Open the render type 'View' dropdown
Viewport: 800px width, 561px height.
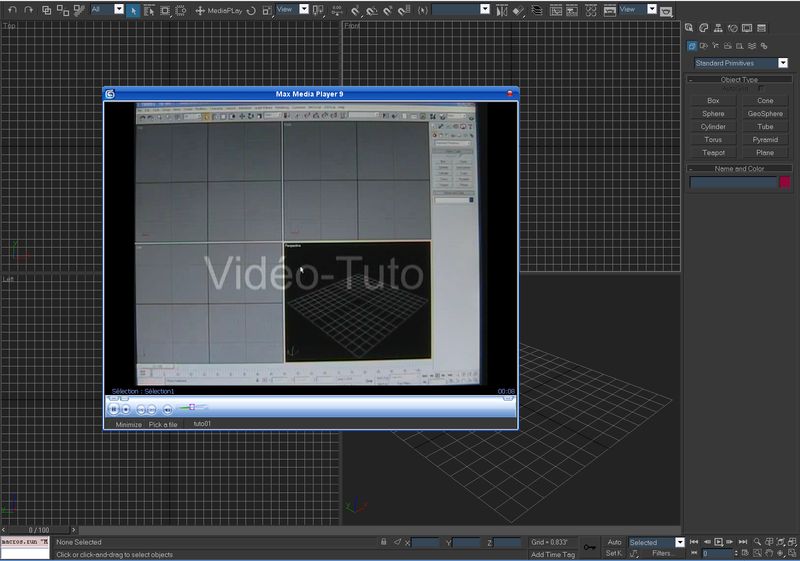(x=652, y=9)
